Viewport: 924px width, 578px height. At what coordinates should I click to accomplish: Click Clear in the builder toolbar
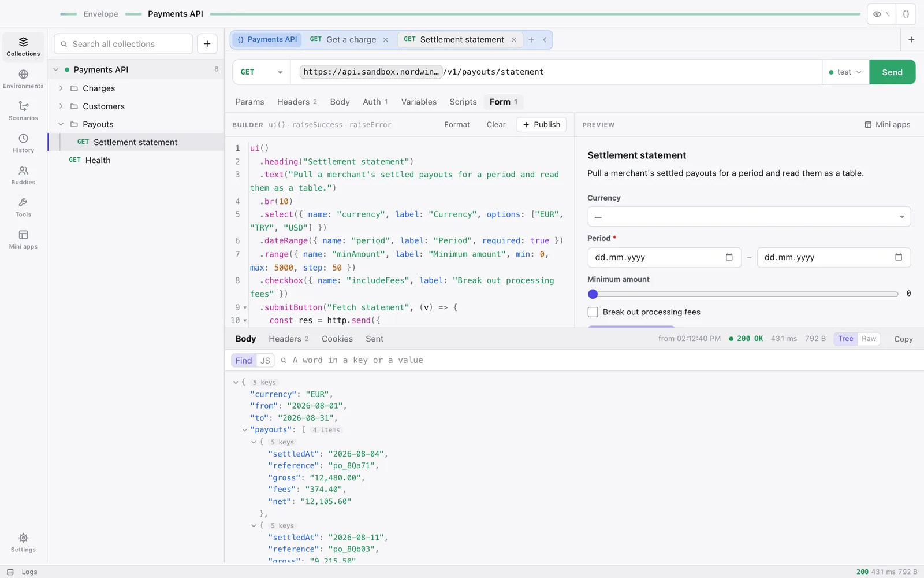496,125
